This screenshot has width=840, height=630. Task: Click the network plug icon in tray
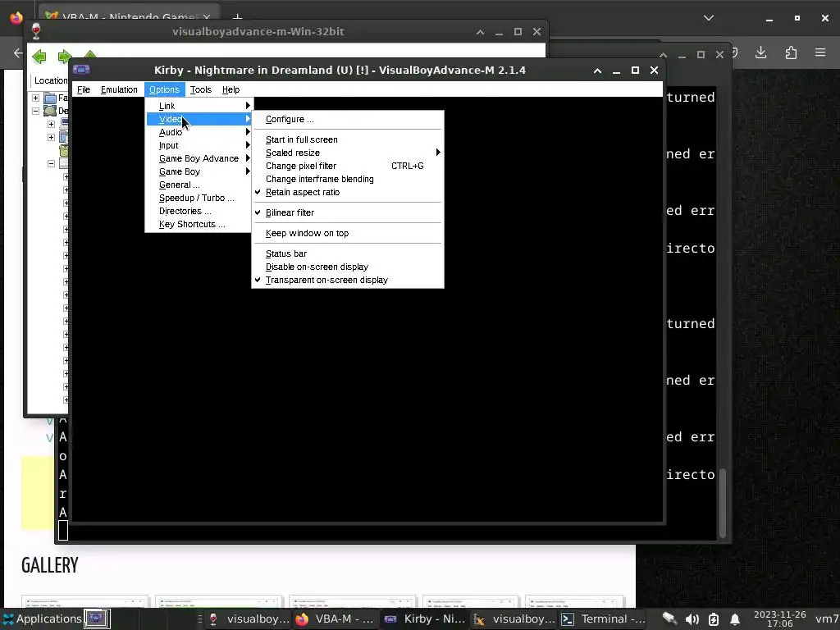[669, 619]
